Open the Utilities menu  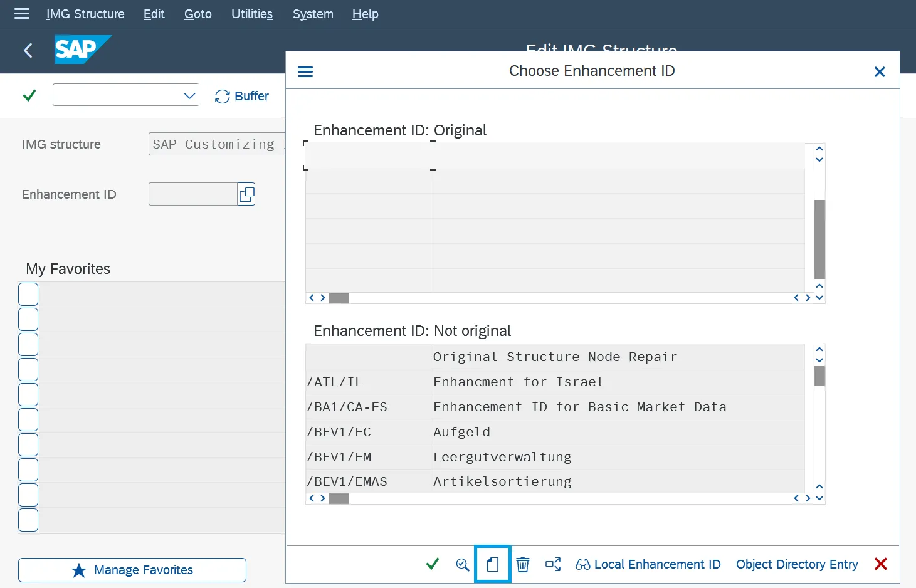pos(251,14)
